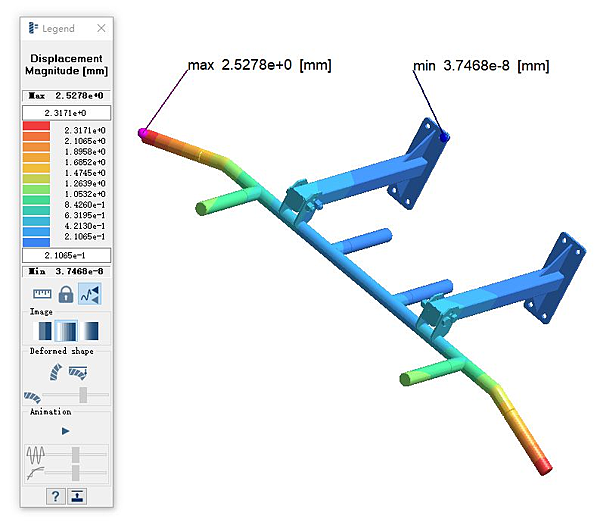Select the middle smooth-banded image style
Image resolution: width=600 pixels, height=522 pixels.
(x=67, y=331)
